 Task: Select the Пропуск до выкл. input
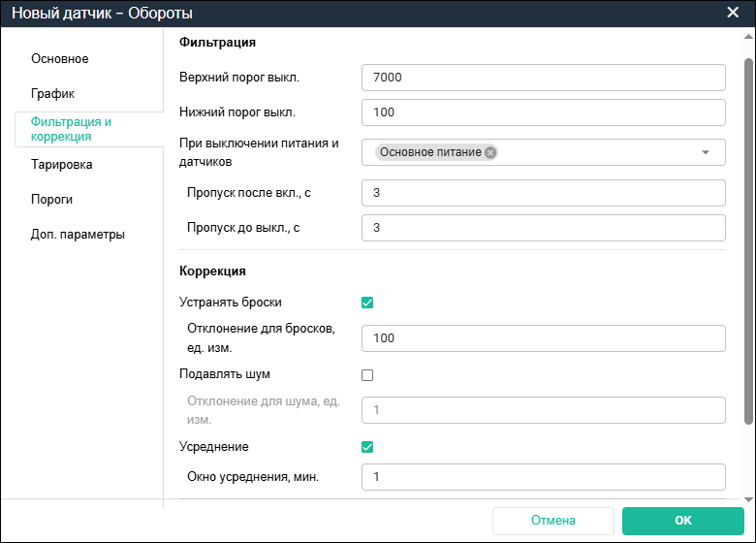pyautogui.click(x=543, y=228)
